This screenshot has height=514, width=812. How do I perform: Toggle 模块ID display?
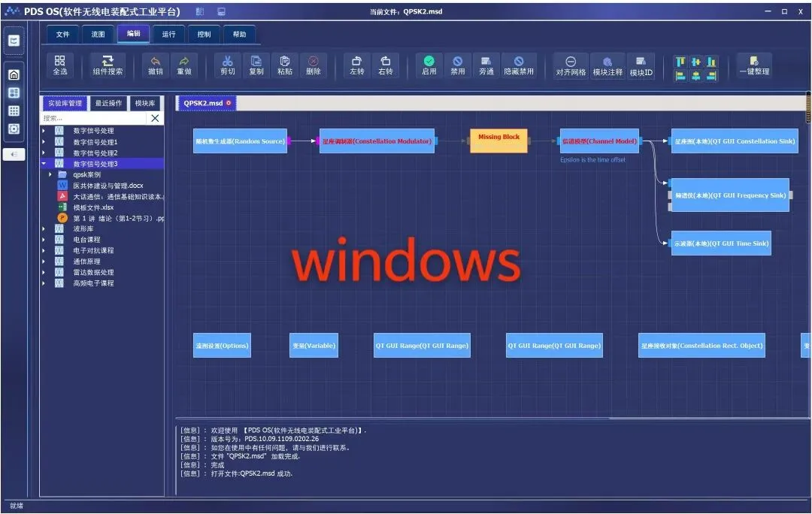[641, 65]
